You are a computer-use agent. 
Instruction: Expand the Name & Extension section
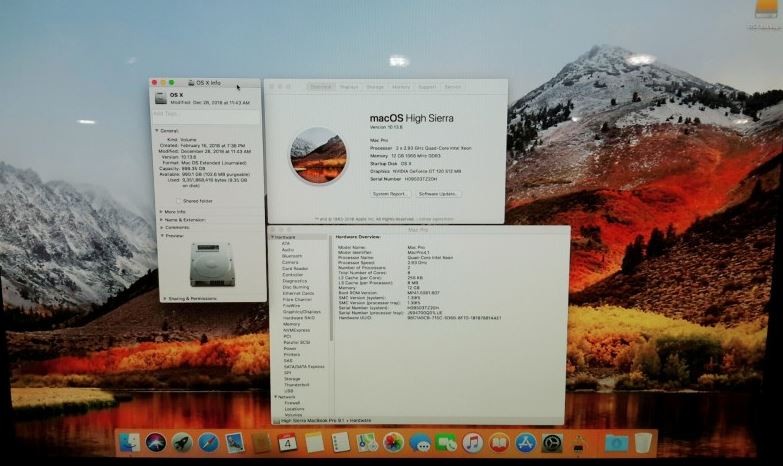point(161,220)
